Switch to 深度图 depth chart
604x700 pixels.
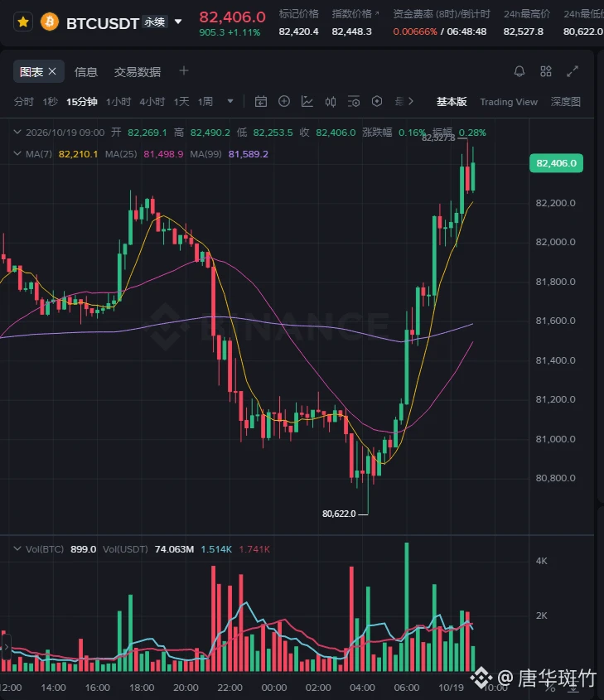tap(566, 102)
